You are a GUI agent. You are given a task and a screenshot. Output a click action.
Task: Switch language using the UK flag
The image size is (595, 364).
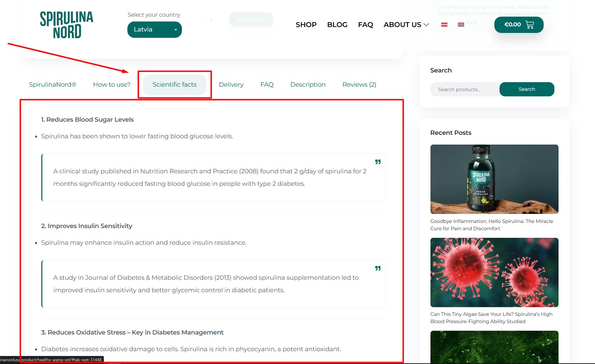pos(461,25)
